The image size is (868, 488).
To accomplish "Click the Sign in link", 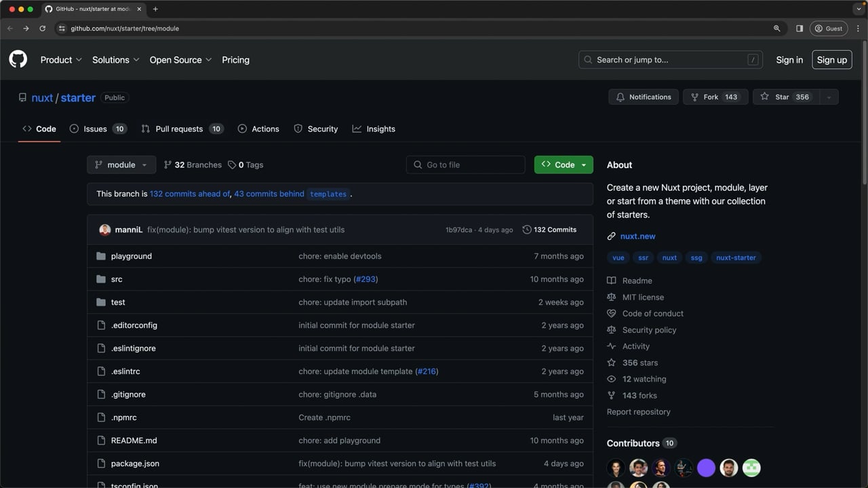I will 789,60.
